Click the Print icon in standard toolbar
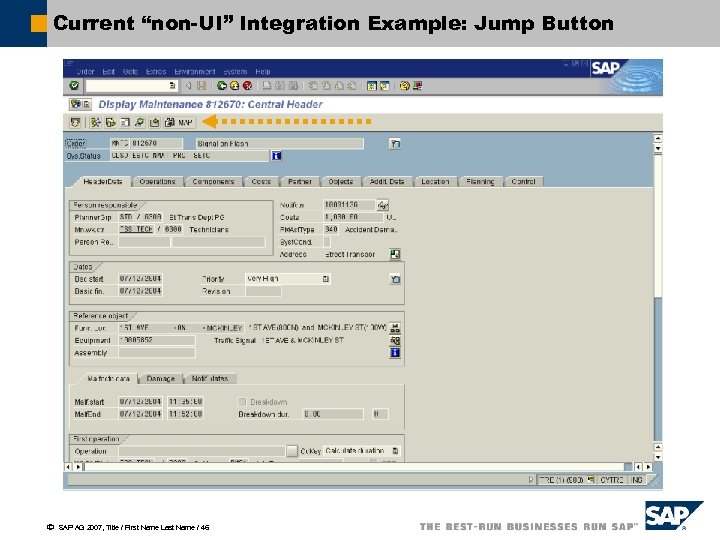This screenshot has width=720, height=540. pyautogui.click(x=267, y=85)
